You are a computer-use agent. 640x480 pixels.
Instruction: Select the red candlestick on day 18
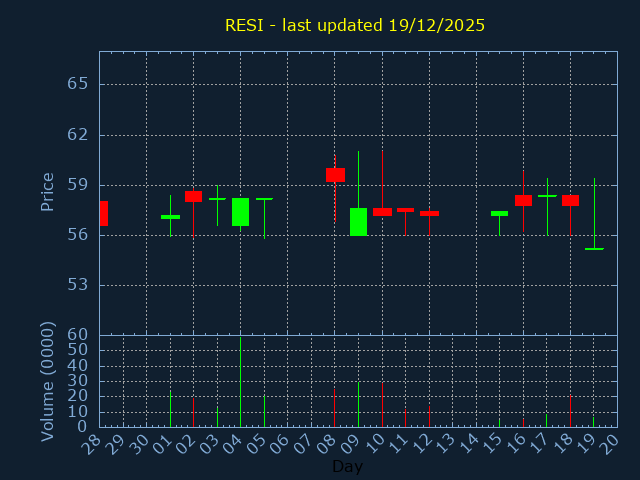point(570,200)
